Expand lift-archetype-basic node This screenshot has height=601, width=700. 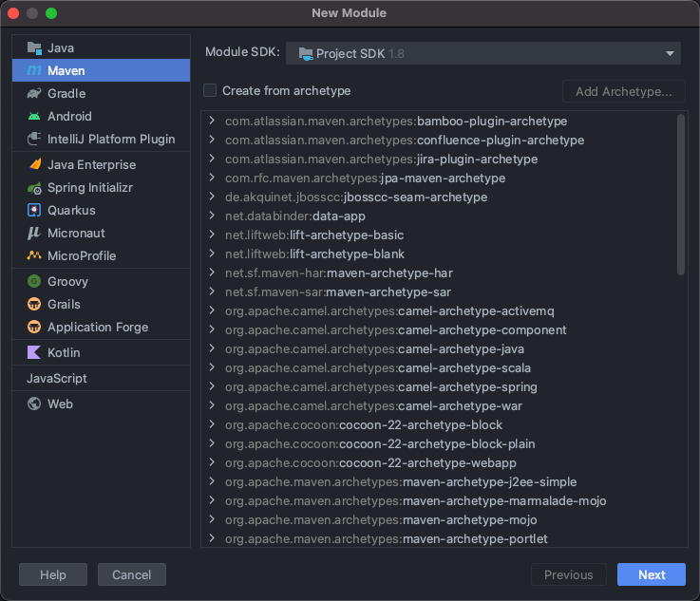point(212,235)
